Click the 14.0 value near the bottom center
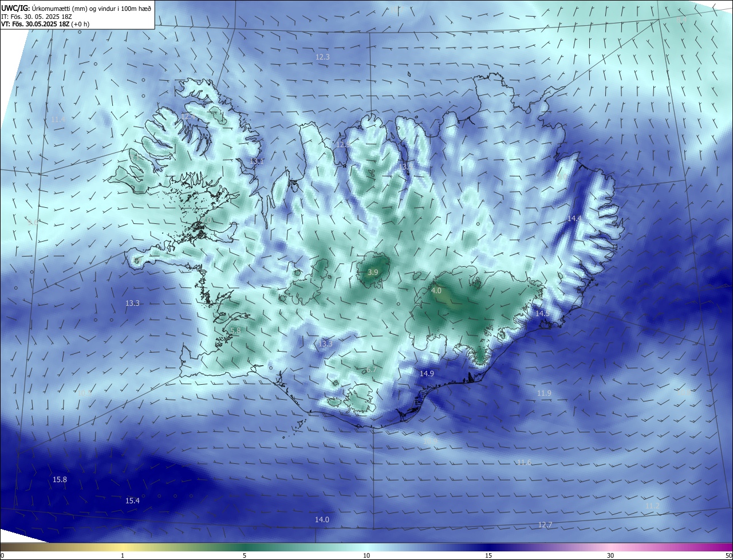The height and width of the screenshot is (560, 733). tap(322, 520)
